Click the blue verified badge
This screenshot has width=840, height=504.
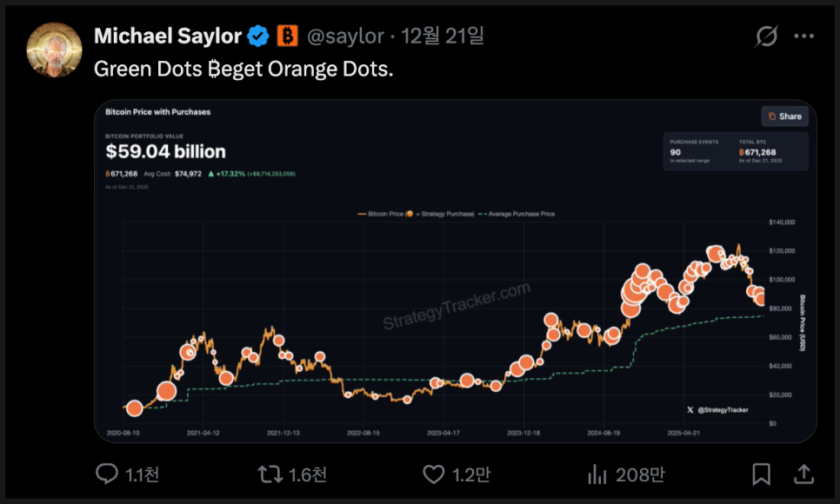pyautogui.click(x=258, y=36)
